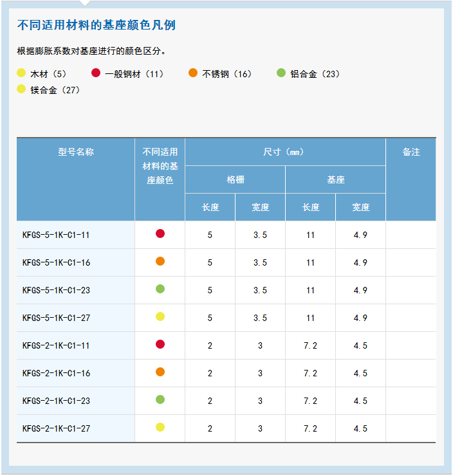The image size is (453, 476).
Task: Click grid length 2 in row KFGS-2-1K-C1-11
Action: coord(210,345)
